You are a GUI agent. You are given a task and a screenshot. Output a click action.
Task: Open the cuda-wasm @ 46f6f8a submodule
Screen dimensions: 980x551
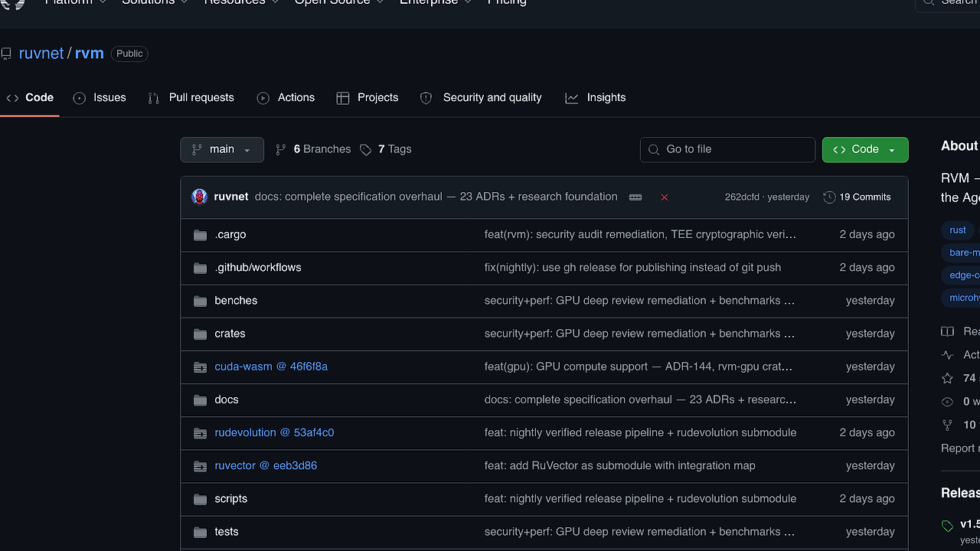pyautogui.click(x=271, y=367)
